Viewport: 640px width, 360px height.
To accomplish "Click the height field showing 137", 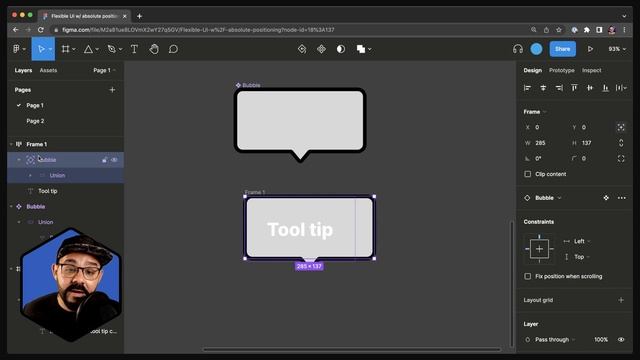I will [x=592, y=143].
